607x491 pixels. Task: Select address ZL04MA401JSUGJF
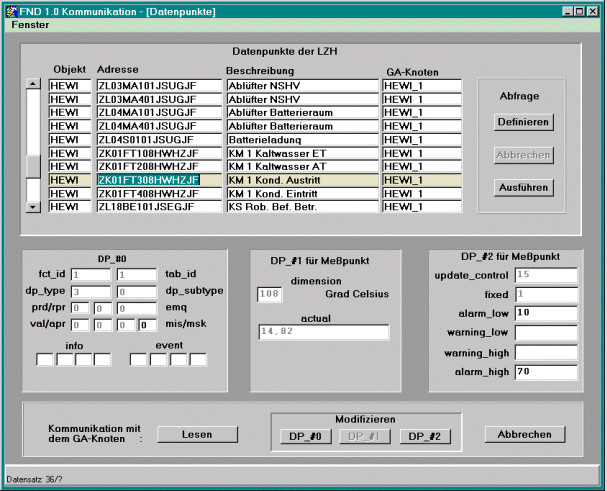159,126
